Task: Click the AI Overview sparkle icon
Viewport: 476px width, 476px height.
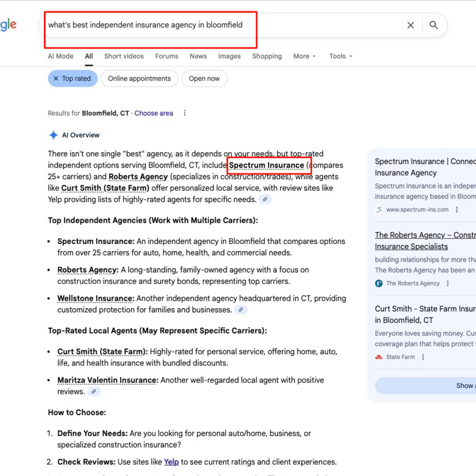Action: [53, 135]
